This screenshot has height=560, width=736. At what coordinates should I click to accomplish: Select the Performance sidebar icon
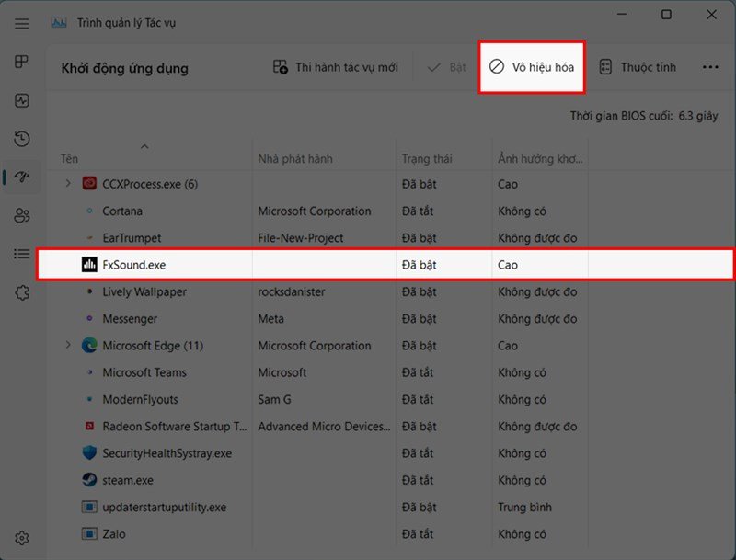(21, 100)
